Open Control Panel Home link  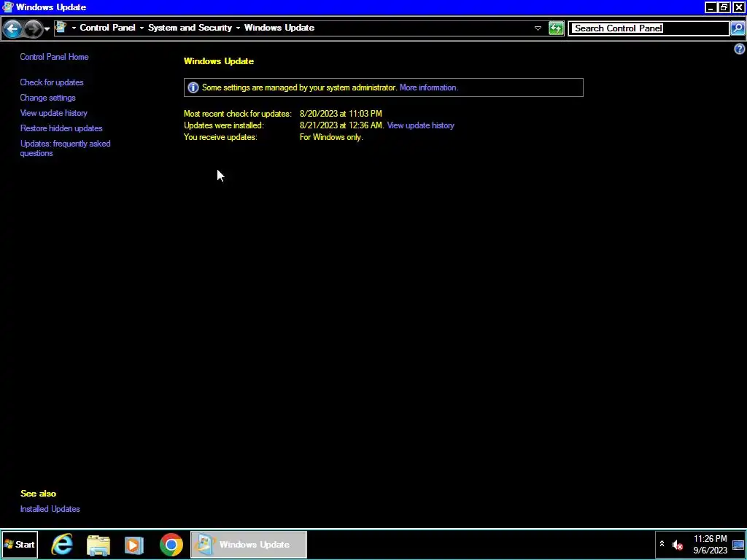click(54, 57)
